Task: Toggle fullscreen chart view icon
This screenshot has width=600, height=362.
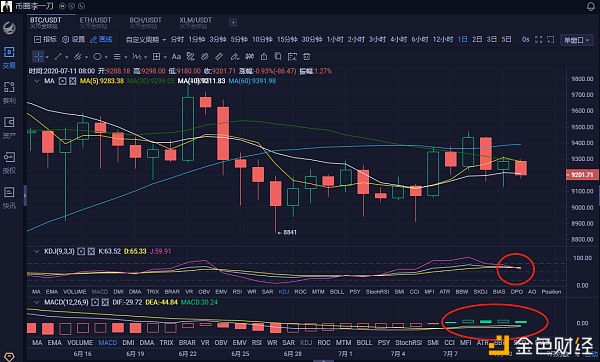Action: [x=538, y=39]
